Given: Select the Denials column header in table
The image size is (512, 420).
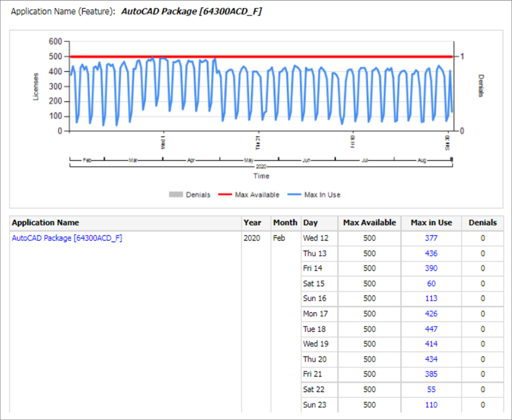Looking at the screenshot, I should (x=482, y=223).
